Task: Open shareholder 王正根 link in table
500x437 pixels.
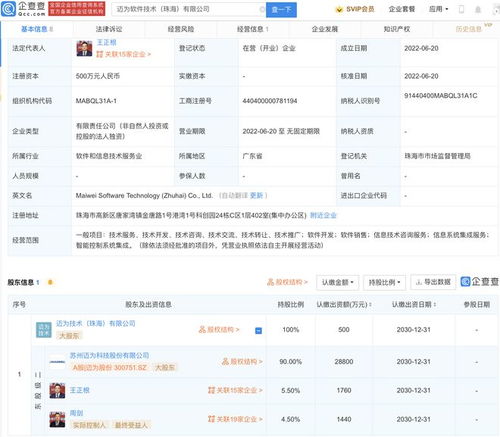Action: tap(80, 390)
